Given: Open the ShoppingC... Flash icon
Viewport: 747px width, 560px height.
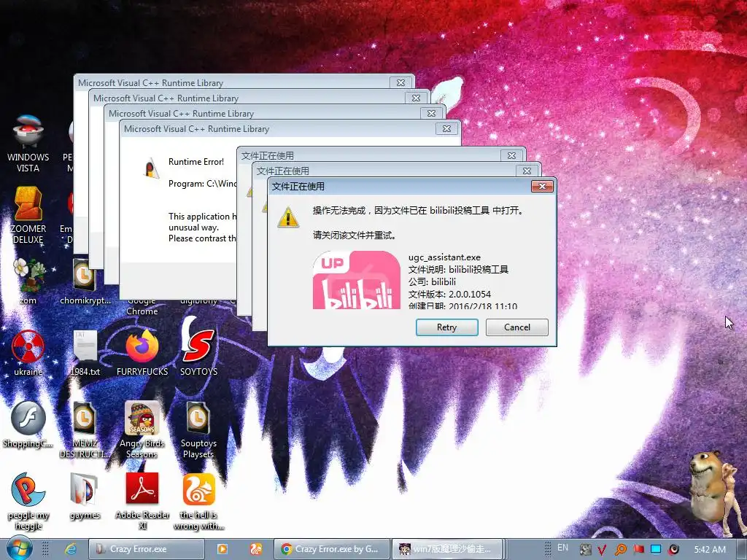Looking at the screenshot, I should (x=28, y=424).
